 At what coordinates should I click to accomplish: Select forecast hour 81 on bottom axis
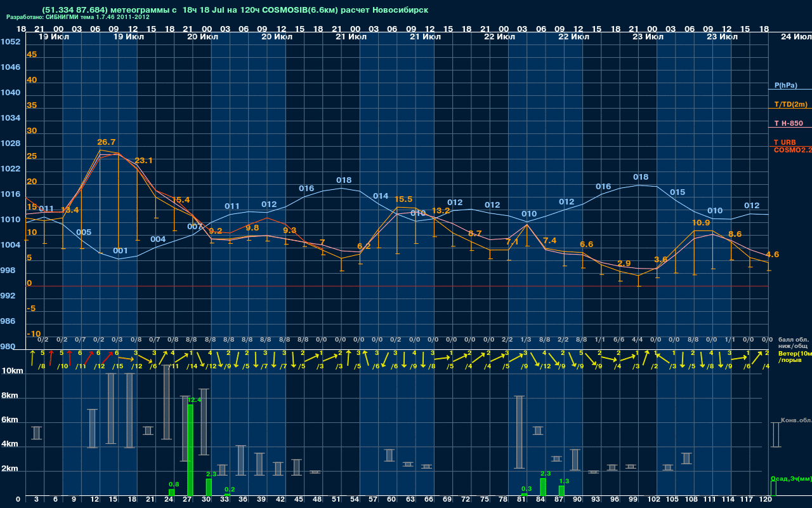521,500
